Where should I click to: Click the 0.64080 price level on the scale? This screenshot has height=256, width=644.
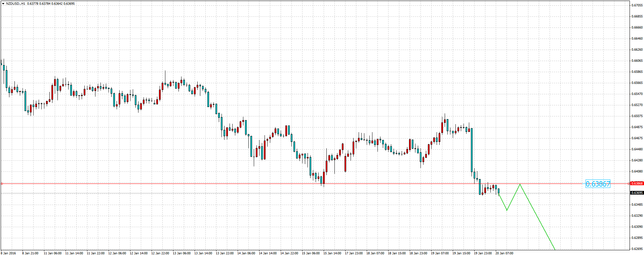click(637, 171)
